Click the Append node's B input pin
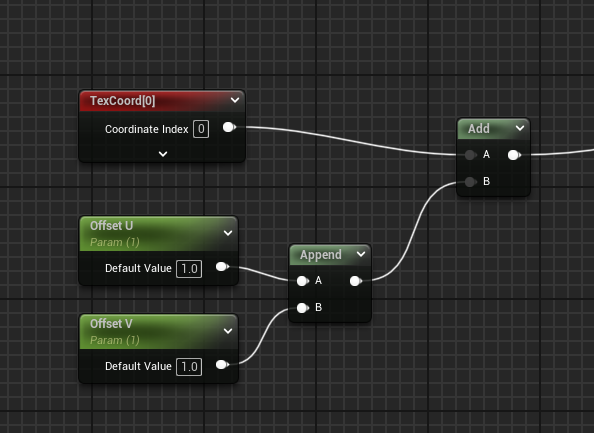 click(303, 308)
